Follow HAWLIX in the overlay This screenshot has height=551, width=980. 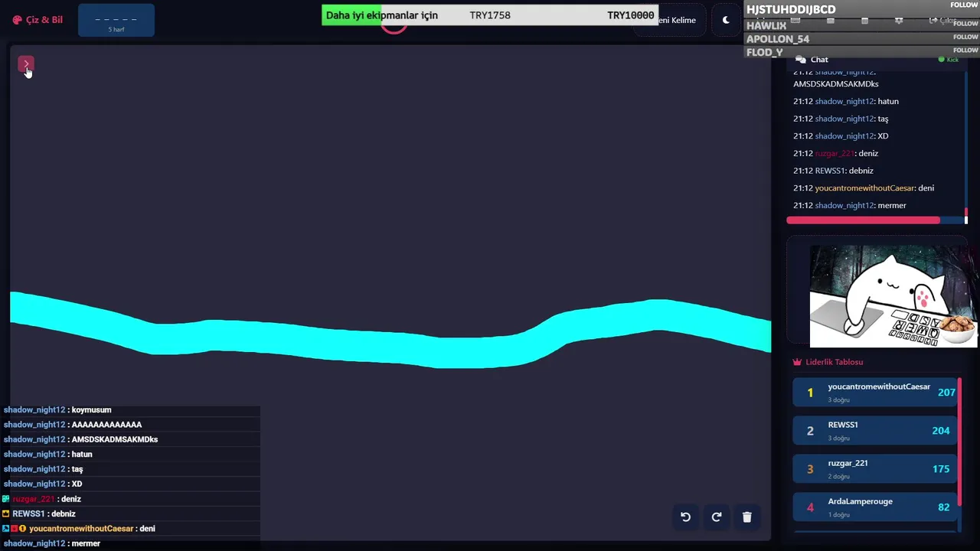click(x=965, y=24)
